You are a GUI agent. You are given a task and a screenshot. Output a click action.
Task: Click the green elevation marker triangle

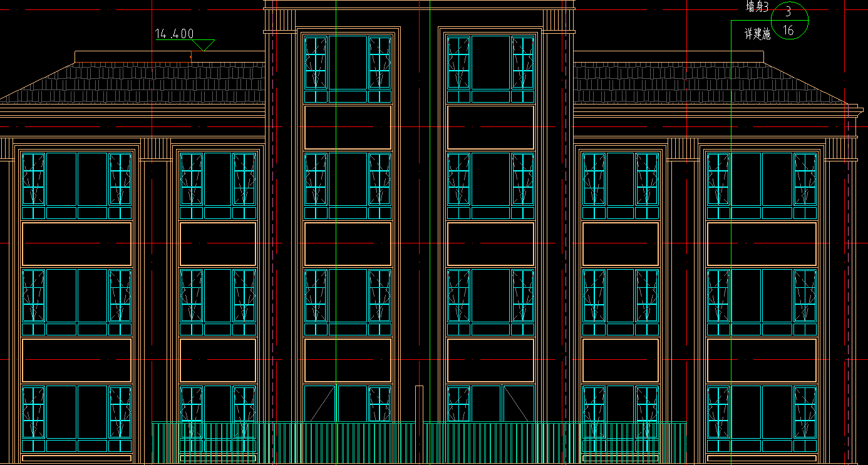[x=204, y=45]
